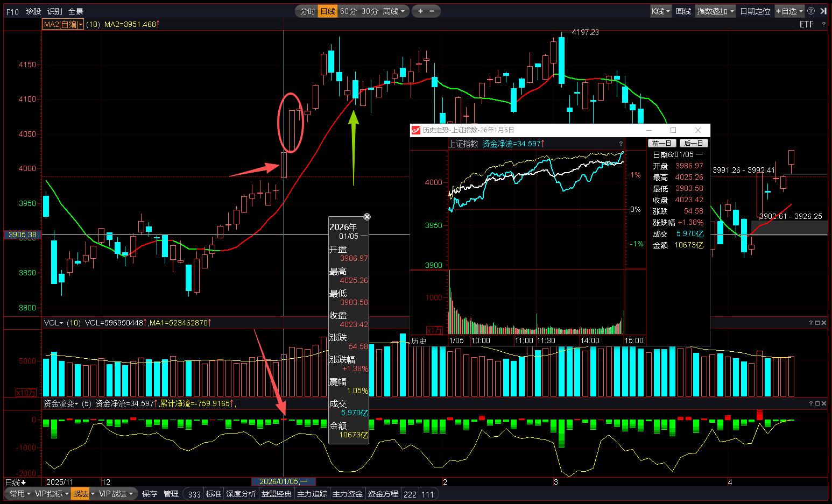Click help icon in 历史走势 intraday chart

621,144
